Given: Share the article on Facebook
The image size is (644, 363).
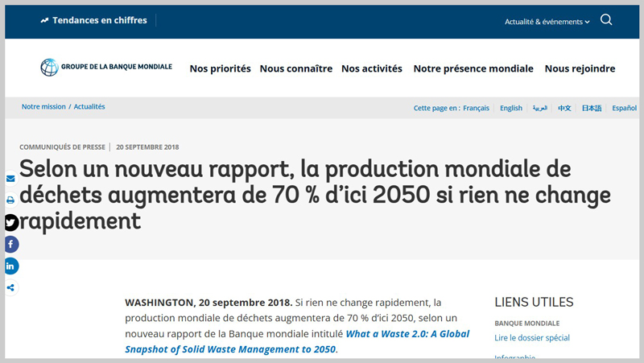Looking at the screenshot, I should click(x=11, y=244).
